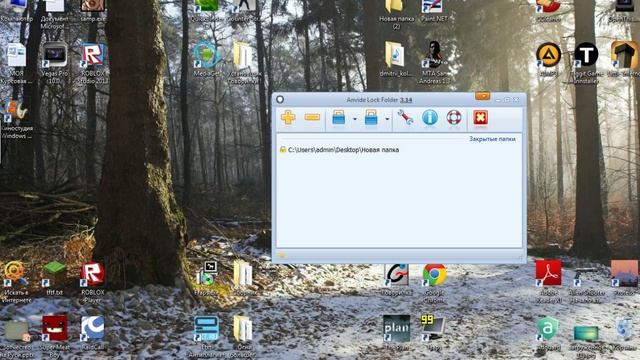
Task: Click the blue info icon
Action: [x=430, y=118]
